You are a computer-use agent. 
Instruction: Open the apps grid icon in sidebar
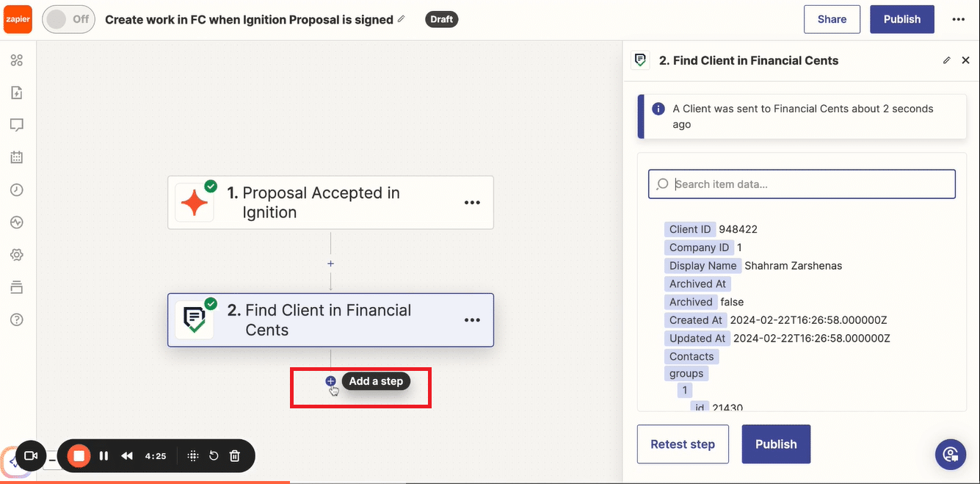[x=17, y=60]
